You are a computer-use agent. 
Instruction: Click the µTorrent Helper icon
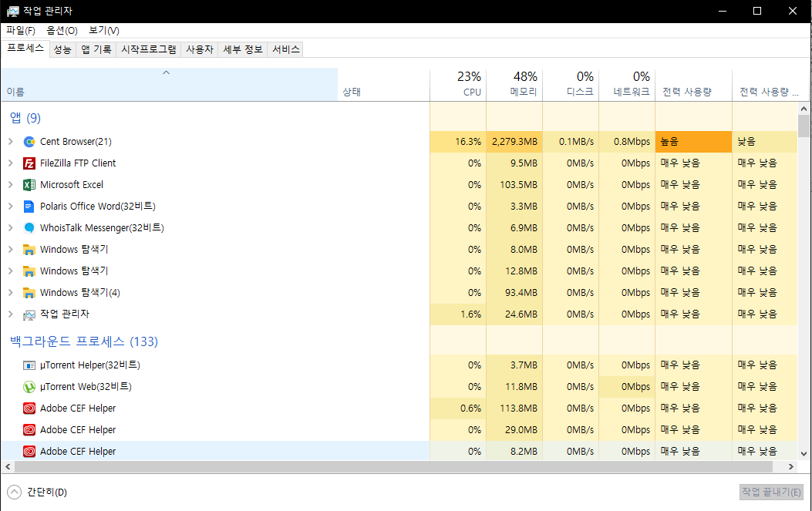pos(29,365)
